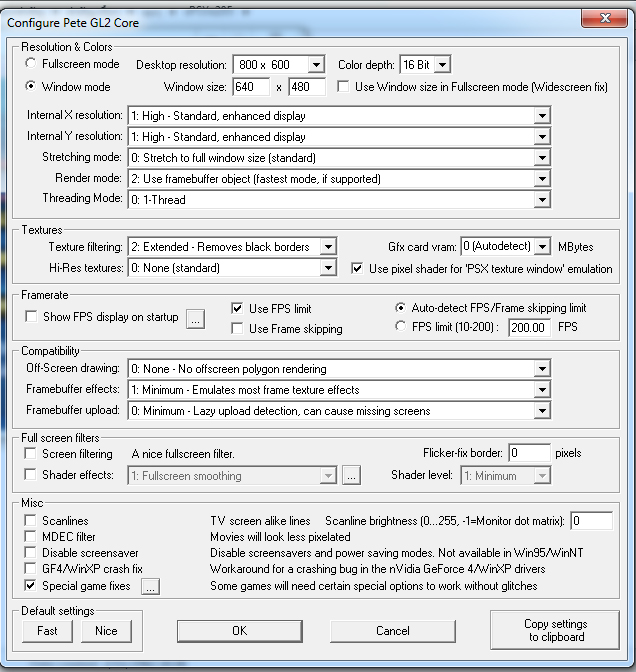Open Desktop resolution dropdown
The image size is (636, 672).
pos(279,65)
